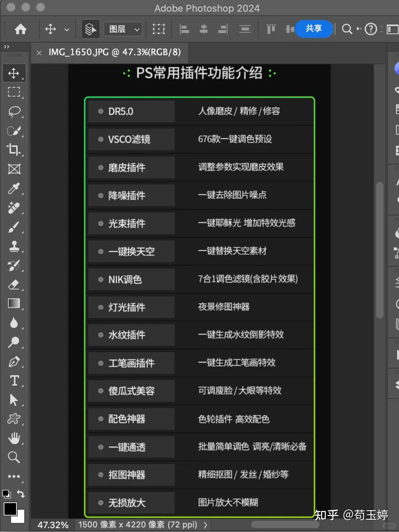Select the History Brush tool
The height and width of the screenshot is (532, 399).
coord(14,265)
